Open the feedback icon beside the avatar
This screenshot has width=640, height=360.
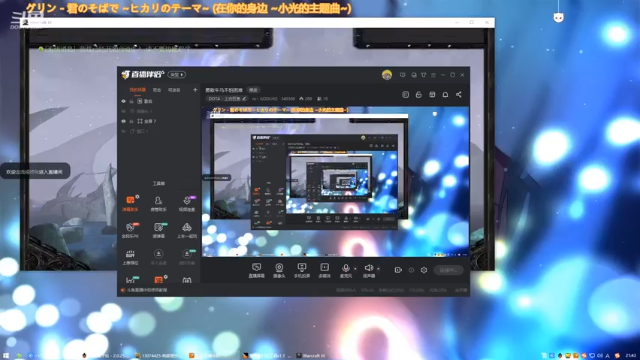tap(402, 75)
